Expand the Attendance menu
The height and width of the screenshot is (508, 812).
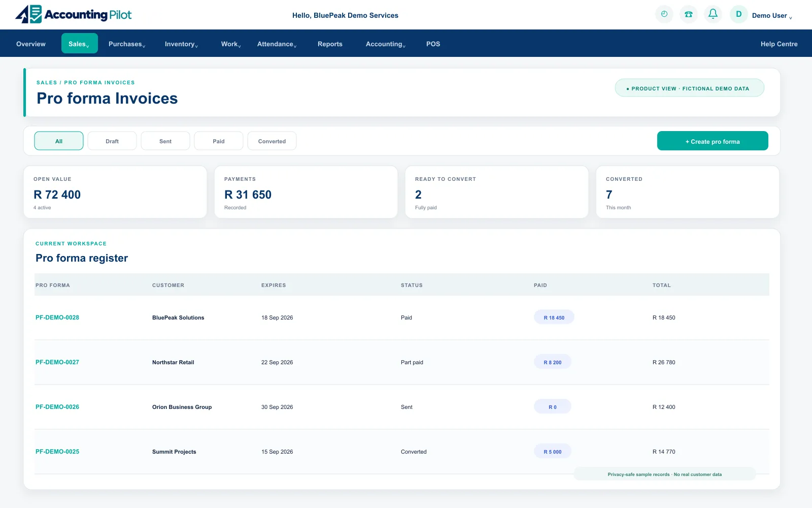coord(277,44)
